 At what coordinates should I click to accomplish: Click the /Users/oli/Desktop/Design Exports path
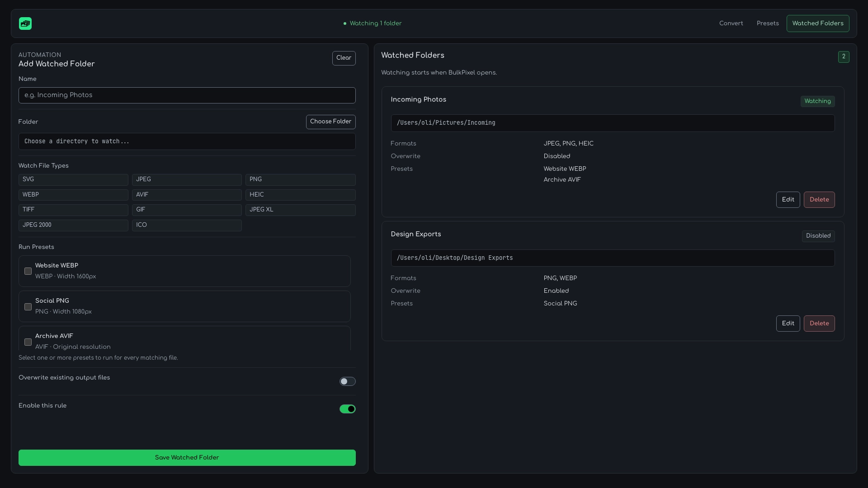point(613,258)
